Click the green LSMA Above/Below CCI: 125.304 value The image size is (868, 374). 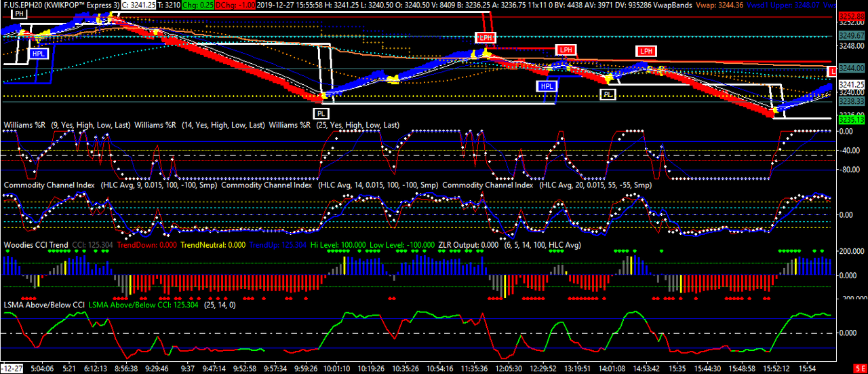pos(143,305)
